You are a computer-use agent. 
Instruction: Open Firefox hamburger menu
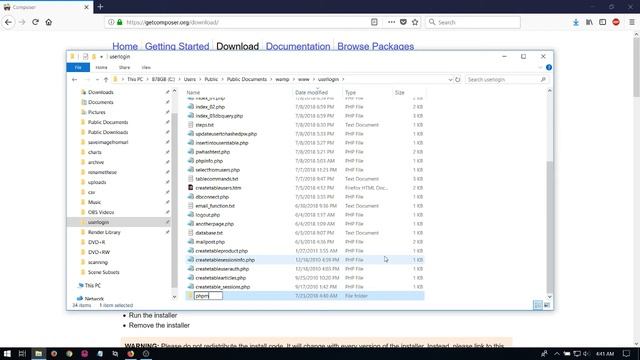click(632, 22)
